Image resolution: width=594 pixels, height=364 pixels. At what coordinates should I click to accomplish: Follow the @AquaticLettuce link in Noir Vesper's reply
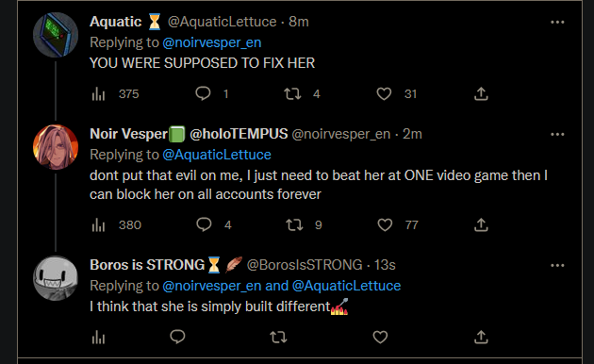217,155
